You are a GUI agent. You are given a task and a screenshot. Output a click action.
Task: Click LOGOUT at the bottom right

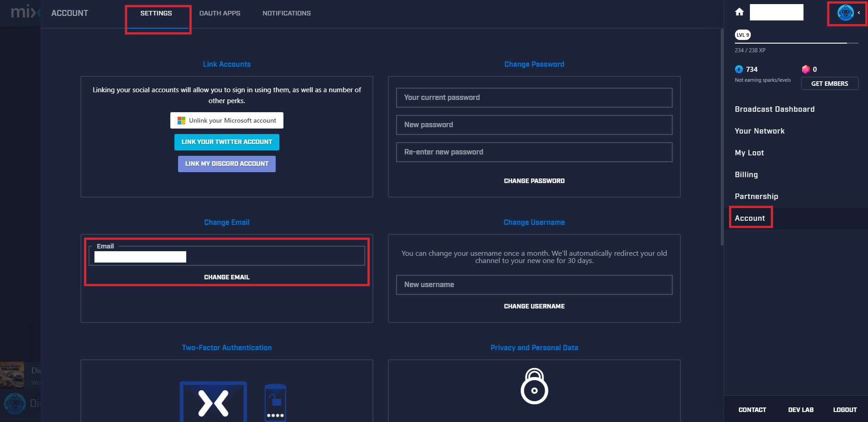click(x=844, y=409)
